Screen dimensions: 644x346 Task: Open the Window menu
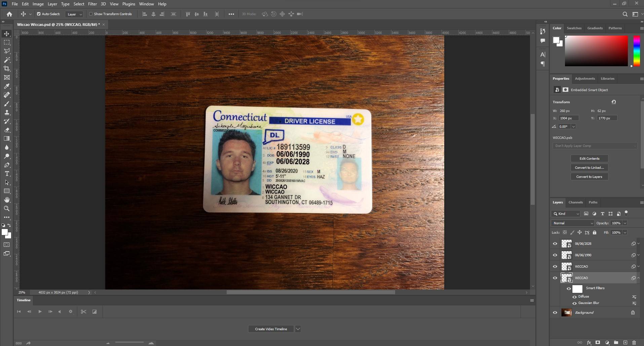[x=146, y=4]
